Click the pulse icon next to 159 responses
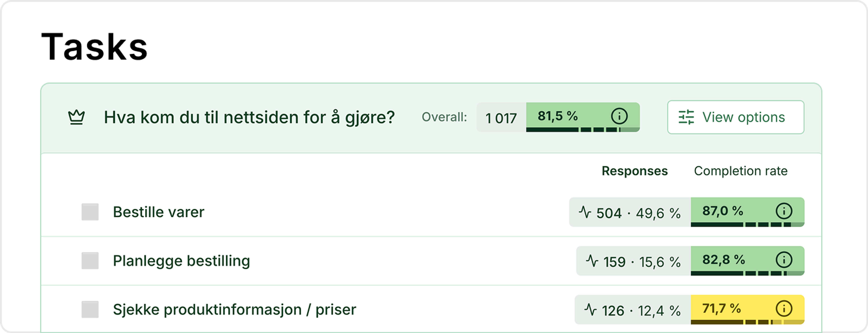Image resolution: width=868 pixels, height=333 pixels. (x=592, y=261)
